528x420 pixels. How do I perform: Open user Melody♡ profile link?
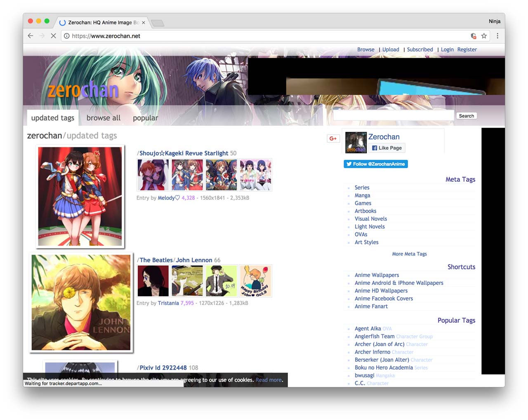[169, 198]
